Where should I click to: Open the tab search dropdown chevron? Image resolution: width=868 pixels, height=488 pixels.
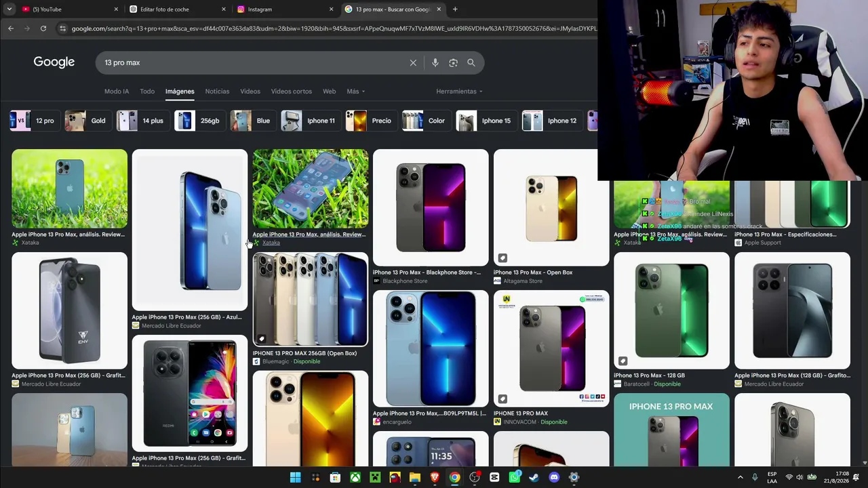coord(11,9)
